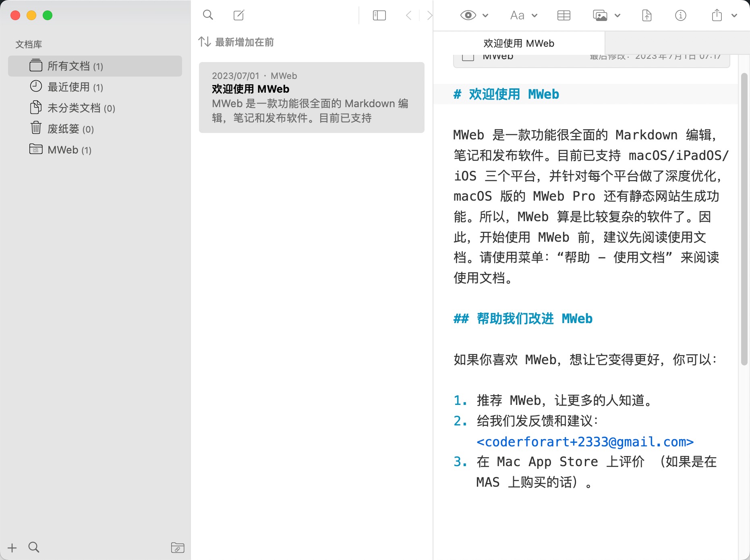Click the folder icon beside MWeb
The image size is (750, 560).
tap(36, 149)
